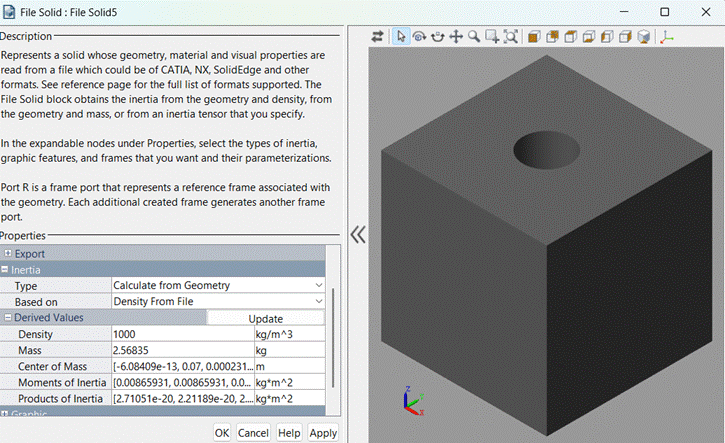
Task: Collapse the Inertia section
Action: pyautogui.click(x=5, y=270)
